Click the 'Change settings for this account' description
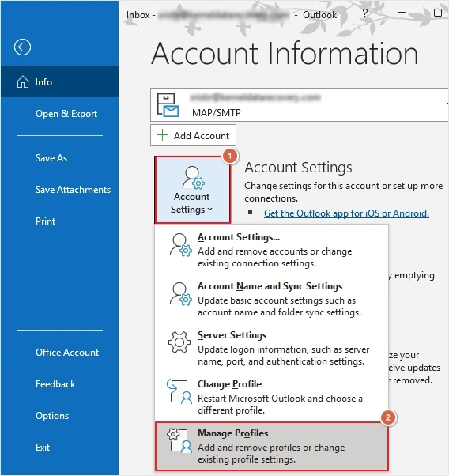Viewport: 449px width, 476px height. (x=343, y=192)
